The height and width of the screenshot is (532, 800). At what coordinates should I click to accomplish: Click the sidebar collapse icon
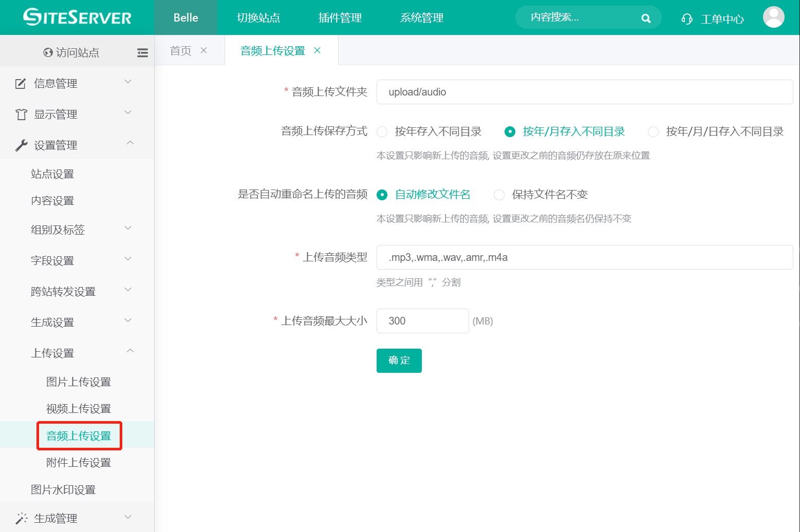point(142,52)
